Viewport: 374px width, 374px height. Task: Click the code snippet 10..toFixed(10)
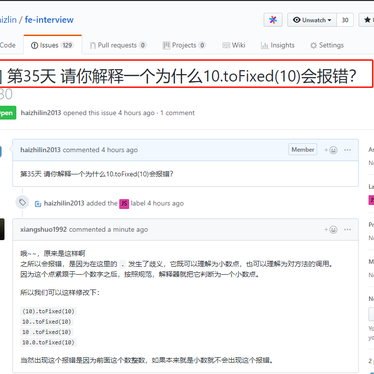click(47, 322)
